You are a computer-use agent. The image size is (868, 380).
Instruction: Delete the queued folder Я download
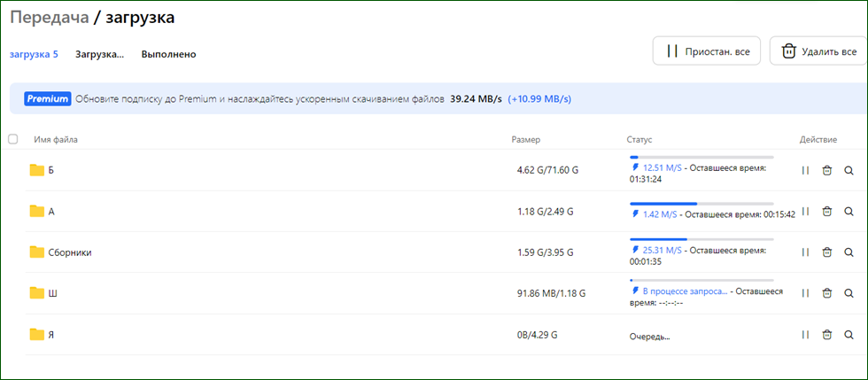[827, 335]
